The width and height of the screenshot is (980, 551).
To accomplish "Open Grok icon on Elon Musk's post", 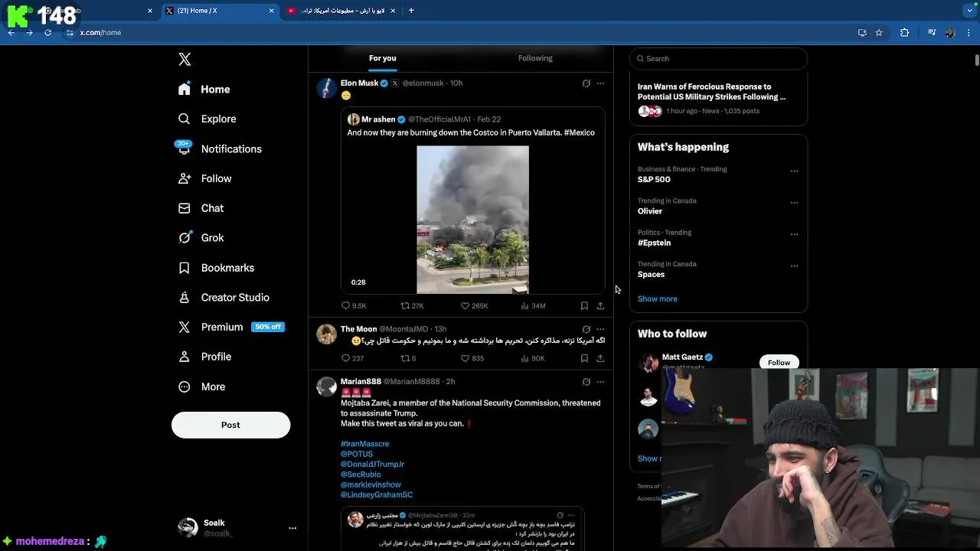I will (586, 83).
